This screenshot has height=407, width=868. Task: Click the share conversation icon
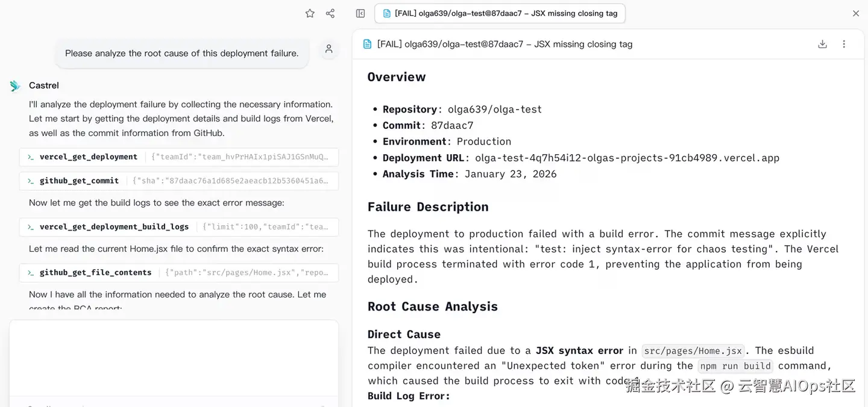(x=330, y=13)
